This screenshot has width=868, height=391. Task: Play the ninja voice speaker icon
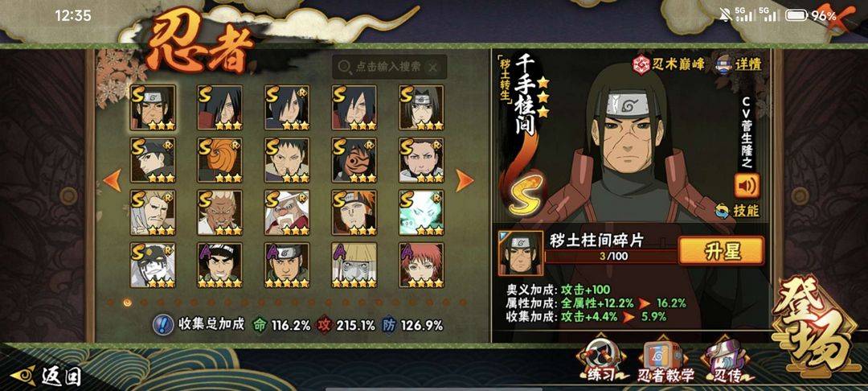tap(747, 186)
